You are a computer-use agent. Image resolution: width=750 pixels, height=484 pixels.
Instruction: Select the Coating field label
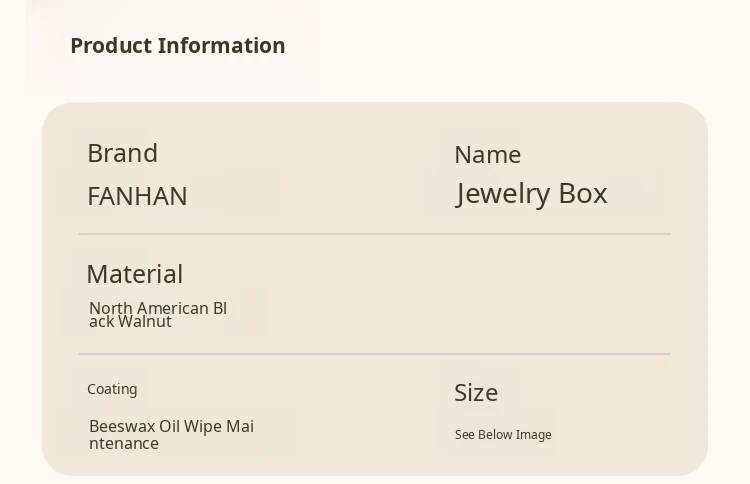tap(112, 389)
